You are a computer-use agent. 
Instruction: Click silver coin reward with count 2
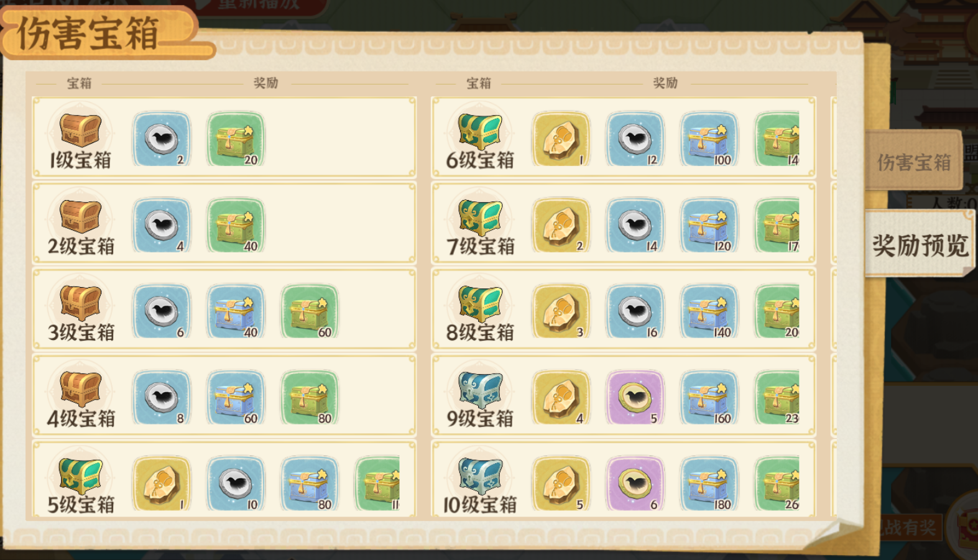[x=162, y=139]
